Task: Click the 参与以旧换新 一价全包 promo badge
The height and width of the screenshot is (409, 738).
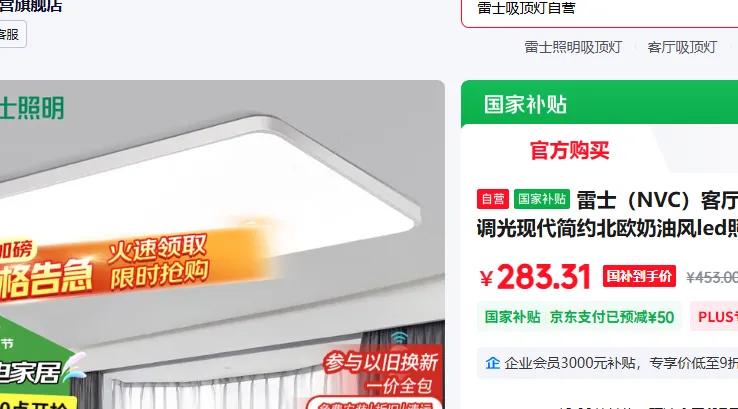Action: point(381,373)
